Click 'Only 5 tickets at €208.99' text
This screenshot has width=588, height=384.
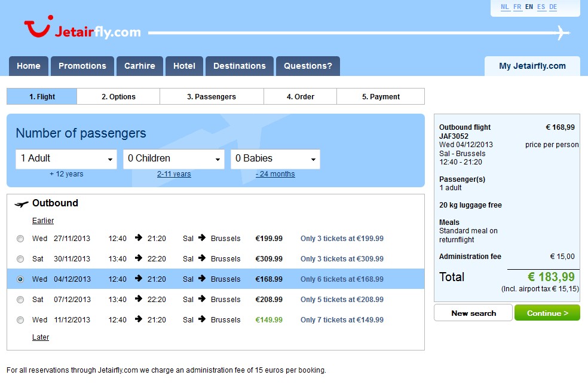coord(342,299)
